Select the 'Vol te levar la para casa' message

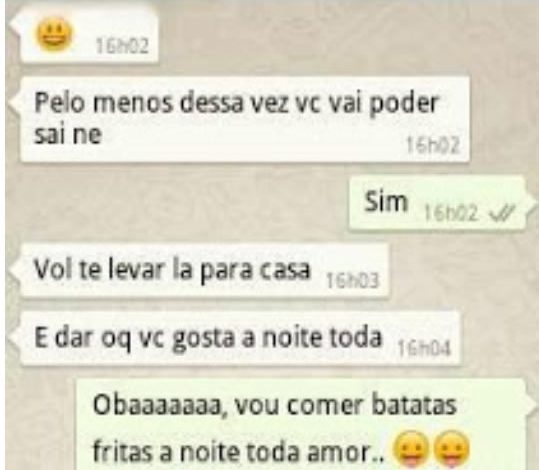(204, 270)
